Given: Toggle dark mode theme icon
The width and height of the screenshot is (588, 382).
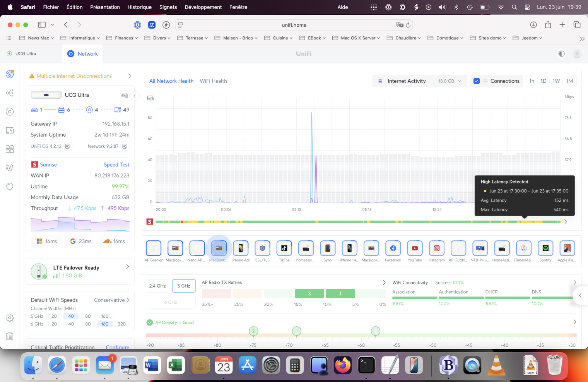Looking at the screenshot, I should click(x=561, y=54).
